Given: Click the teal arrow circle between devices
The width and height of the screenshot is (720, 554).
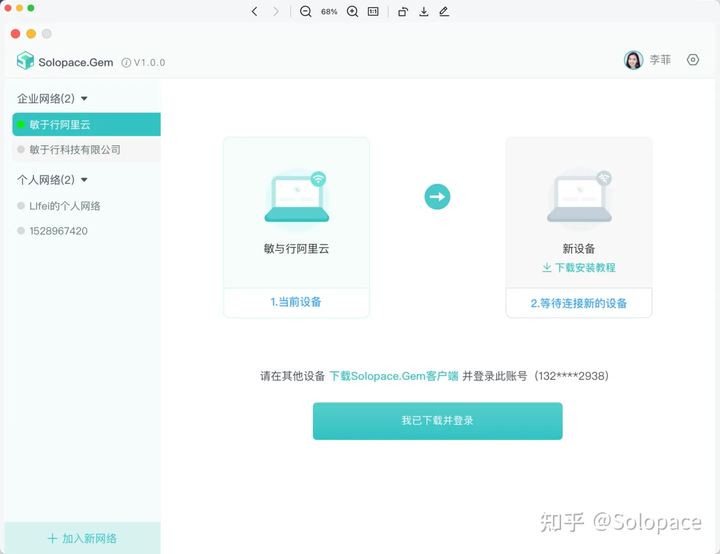Looking at the screenshot, I should (x=437, y=197).
